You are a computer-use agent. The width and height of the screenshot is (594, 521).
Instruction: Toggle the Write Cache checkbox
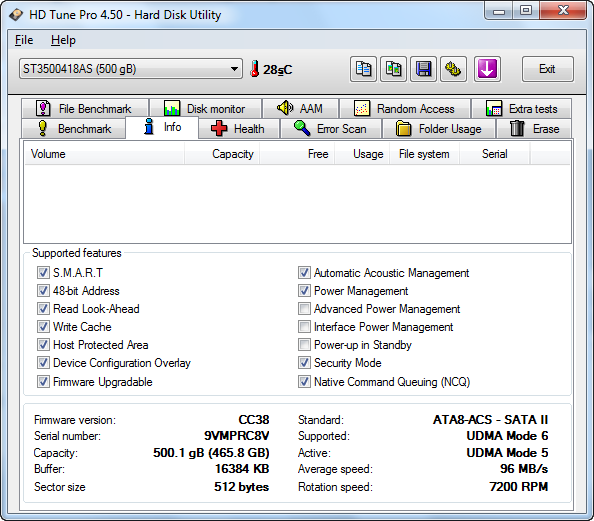43,327
